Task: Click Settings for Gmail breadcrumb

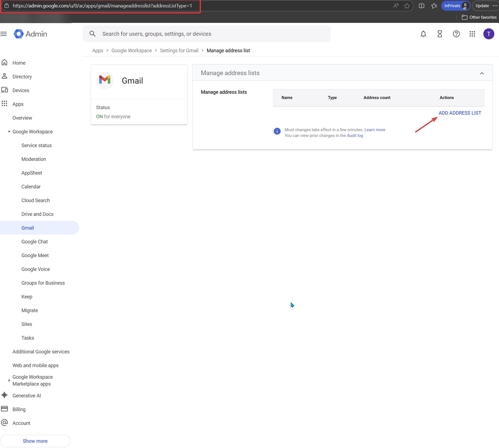Action: coord(179,51)
